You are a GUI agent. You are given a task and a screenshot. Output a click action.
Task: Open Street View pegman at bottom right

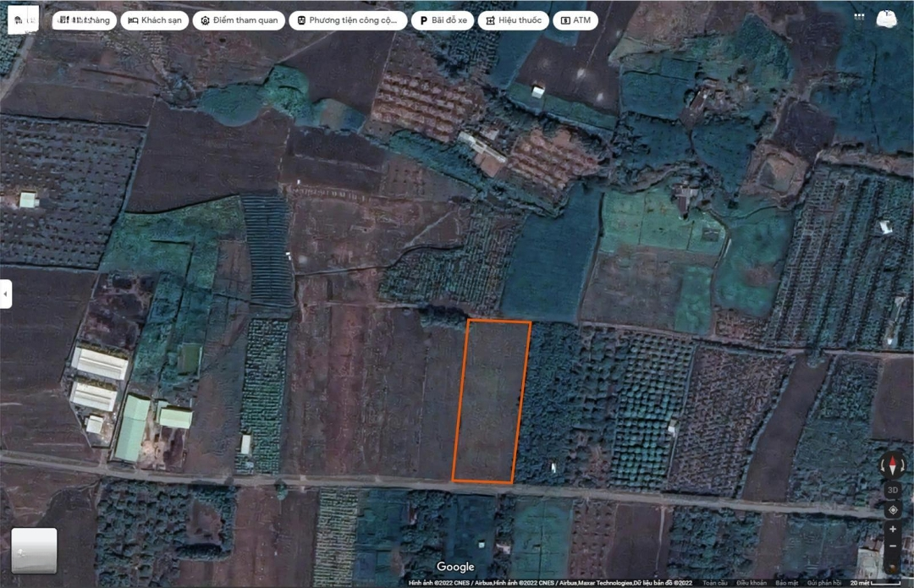coord(893,566)
